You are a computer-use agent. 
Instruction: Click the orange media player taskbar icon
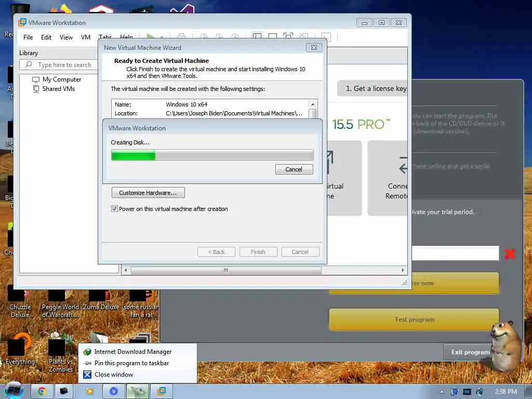coord(89,391)
